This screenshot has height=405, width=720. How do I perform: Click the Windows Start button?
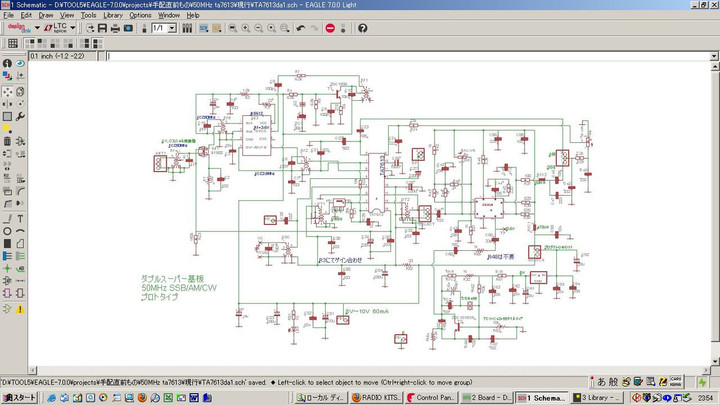[x=19, y=397]
